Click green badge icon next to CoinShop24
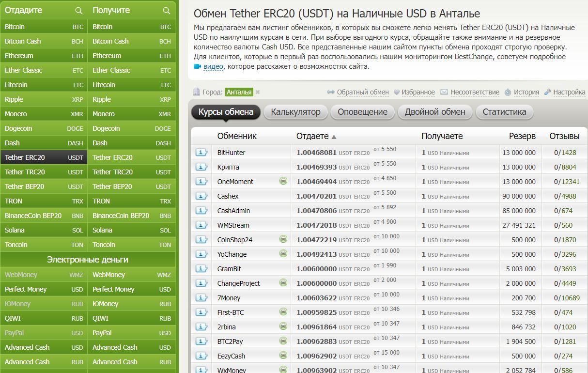 coord(283,239)
